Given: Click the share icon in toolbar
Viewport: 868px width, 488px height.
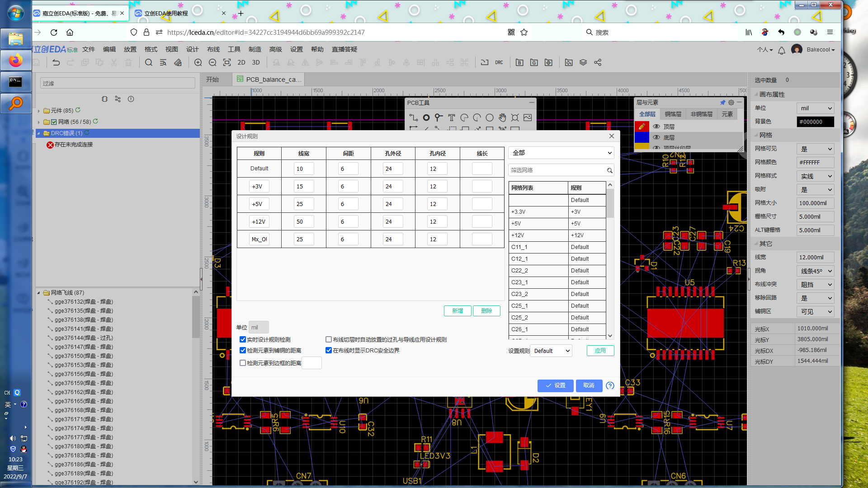Looking at the screenshot, I should tap(598, 62).
